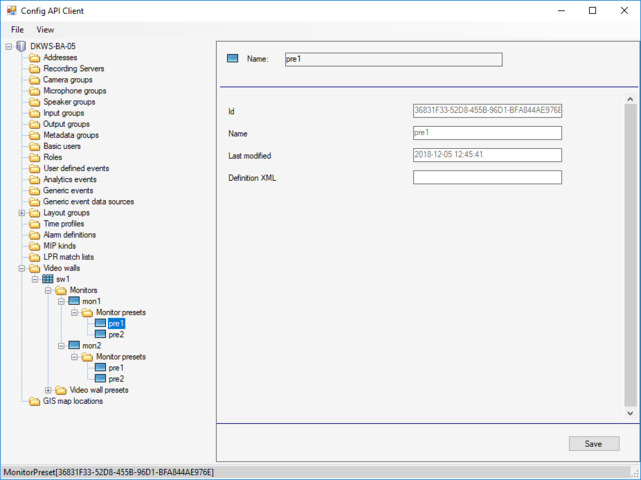Viewport: 641px width, 480px height.
Task: Click the Recording Servers folder icon
Action: tap(35, 69)
